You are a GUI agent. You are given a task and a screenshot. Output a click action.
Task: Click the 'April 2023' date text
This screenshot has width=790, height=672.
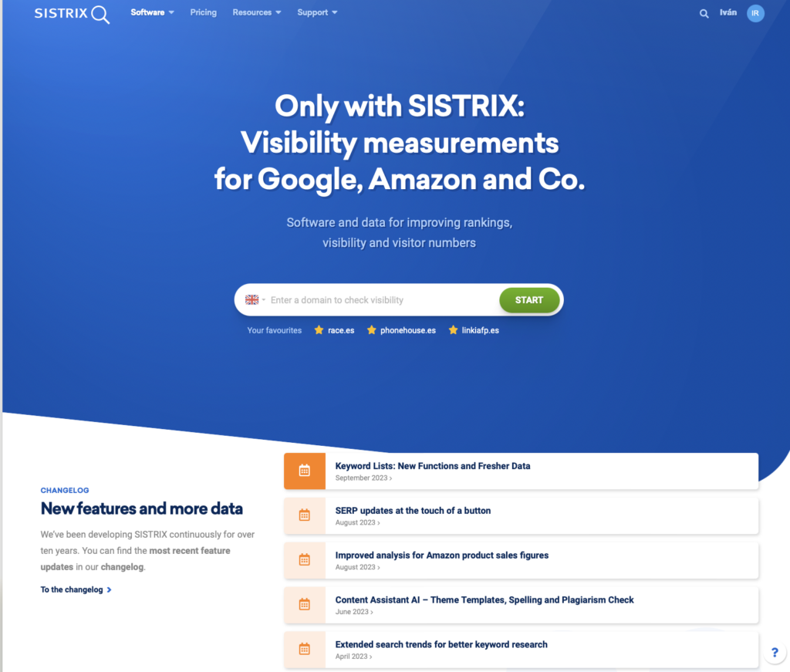pos(351,657)
